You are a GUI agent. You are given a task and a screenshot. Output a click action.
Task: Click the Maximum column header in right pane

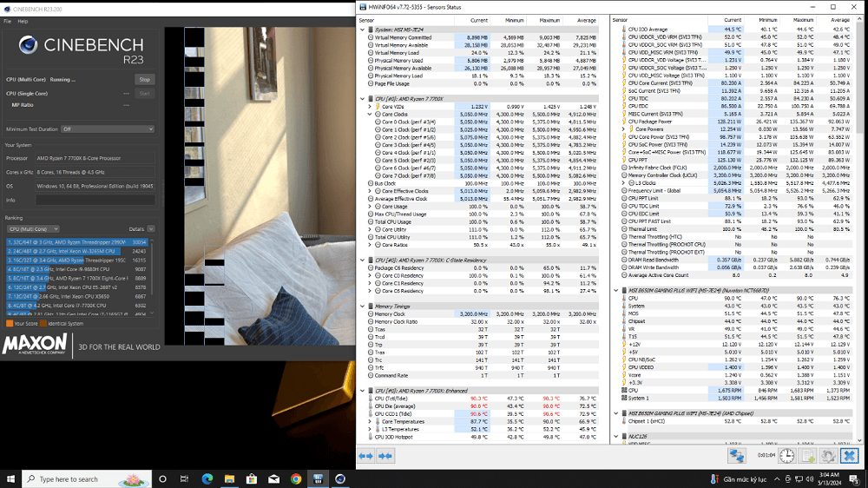click(797, 21)
